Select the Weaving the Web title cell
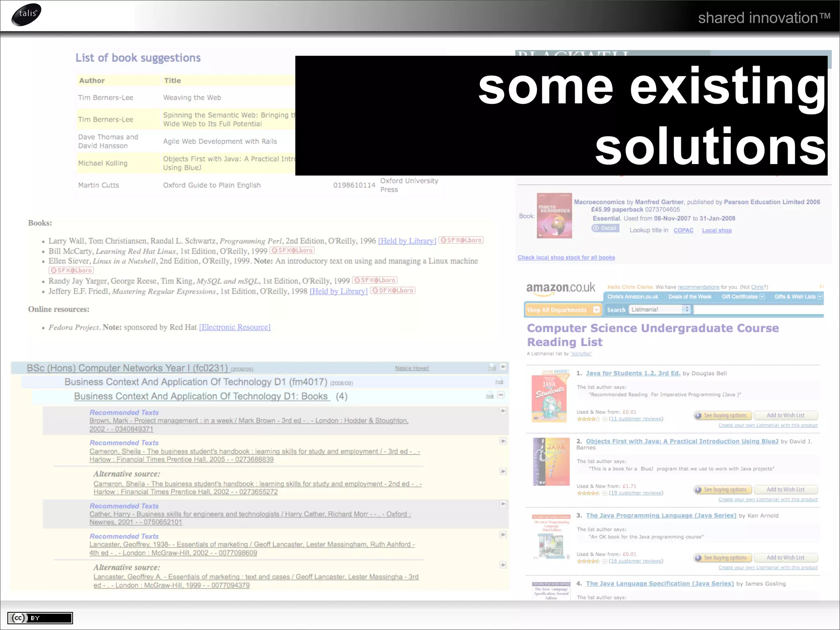The width and height of the screenshot is (840, 630). 192,98
